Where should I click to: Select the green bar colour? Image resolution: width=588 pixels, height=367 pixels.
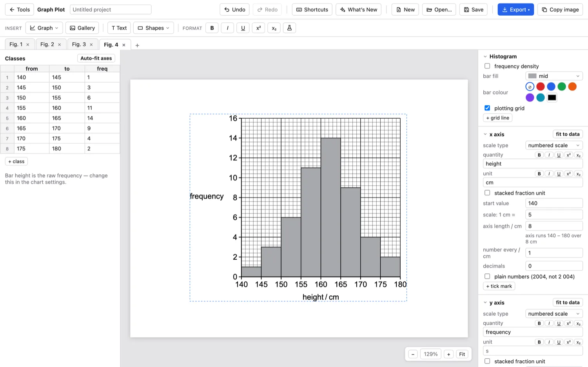pyautogui.click(x=562, y=87)
